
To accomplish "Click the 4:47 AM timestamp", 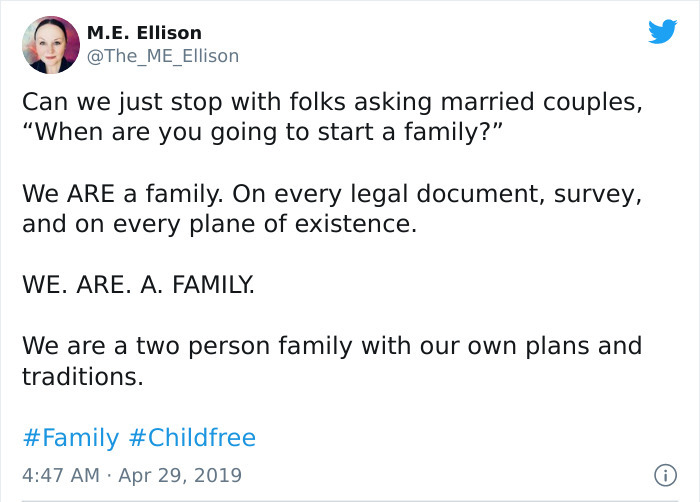I will coord(61,475).
